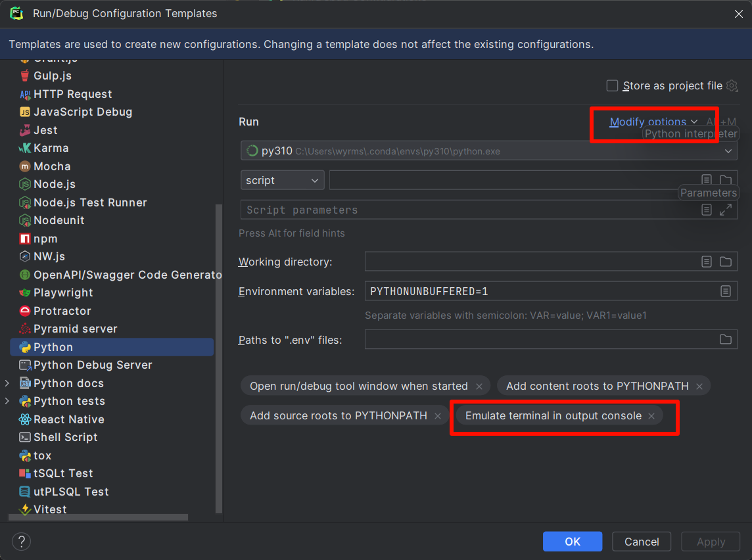This screenshot has width=752, height=560.
Task: Enable Store as project file checkbox
Action: pyautogui.click(x=612, y=85)
